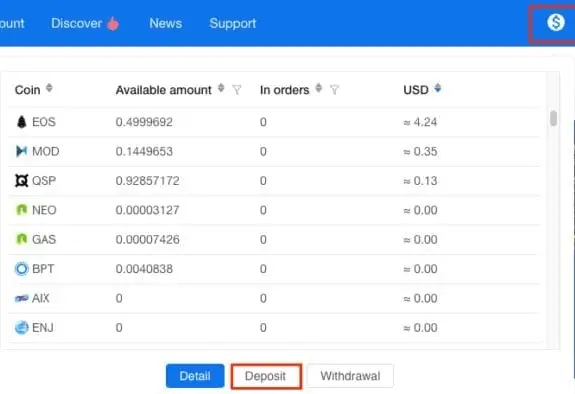Click the GAS coin icon
The width and height of the screenshot is (575, 394).
(x=22, y=239)
